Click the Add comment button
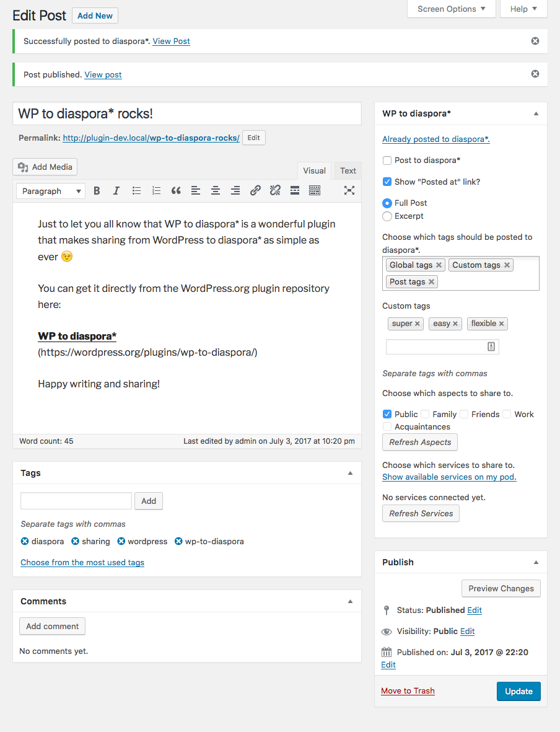This screenshot has width=560, height=732. tap(52, 627)
